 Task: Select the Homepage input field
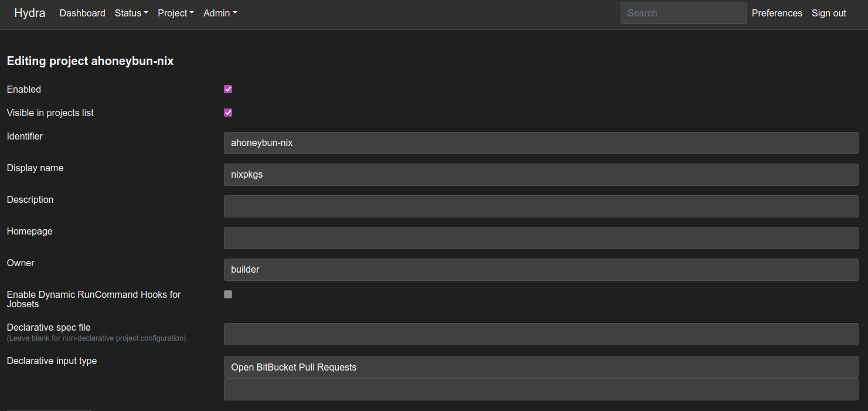(541, 238)
